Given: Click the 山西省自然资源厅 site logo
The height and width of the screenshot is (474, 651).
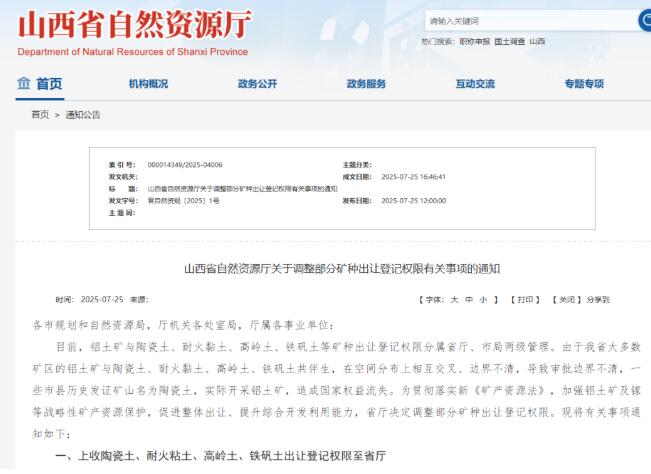Looking at the screenshot, I should click(135, 24).
